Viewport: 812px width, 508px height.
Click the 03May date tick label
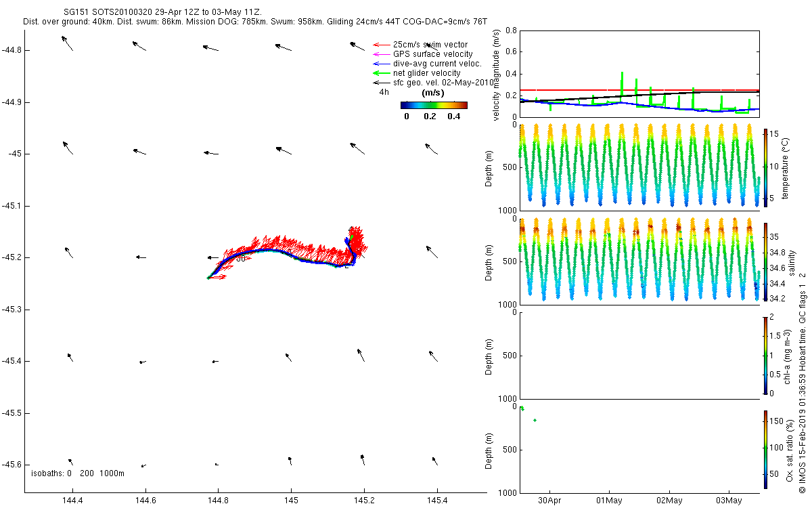click(x=729, y=501)
